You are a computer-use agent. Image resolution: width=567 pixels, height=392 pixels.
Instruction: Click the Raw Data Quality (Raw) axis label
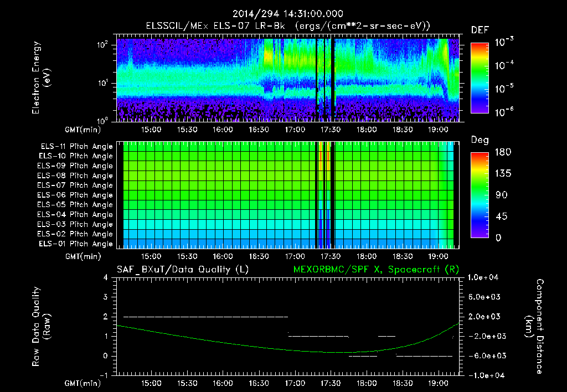tap(41, 327)
